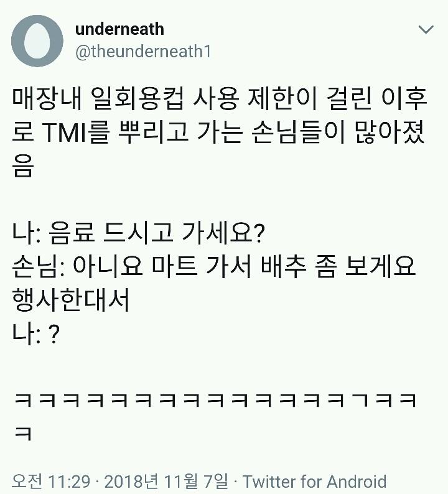Tap the long ㅋㅋㅋ laughter row

[x=215, y=401]
